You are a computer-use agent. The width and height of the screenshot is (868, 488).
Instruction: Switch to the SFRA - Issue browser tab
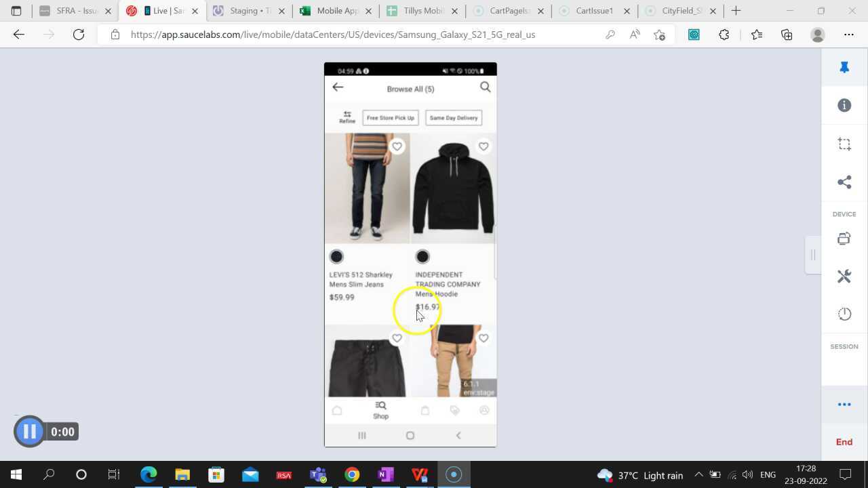[74, 11]
